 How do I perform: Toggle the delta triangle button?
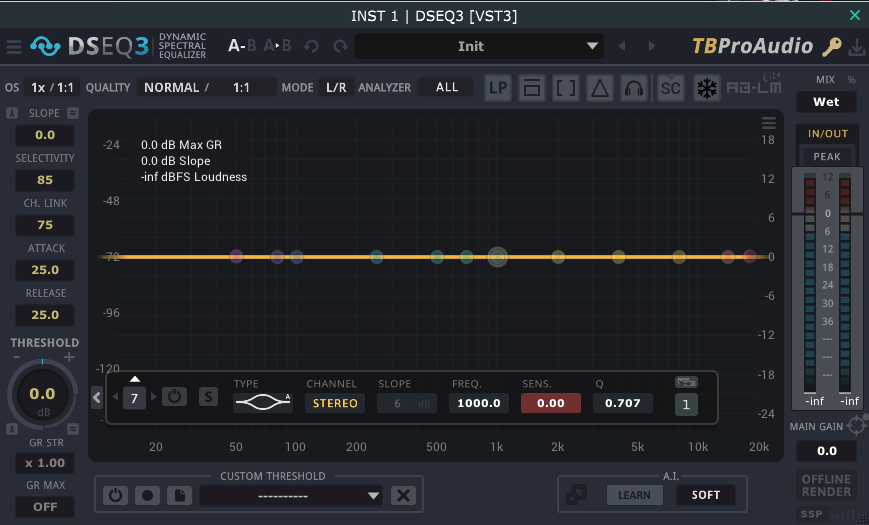pyautogui.click(x=600, y=88)
